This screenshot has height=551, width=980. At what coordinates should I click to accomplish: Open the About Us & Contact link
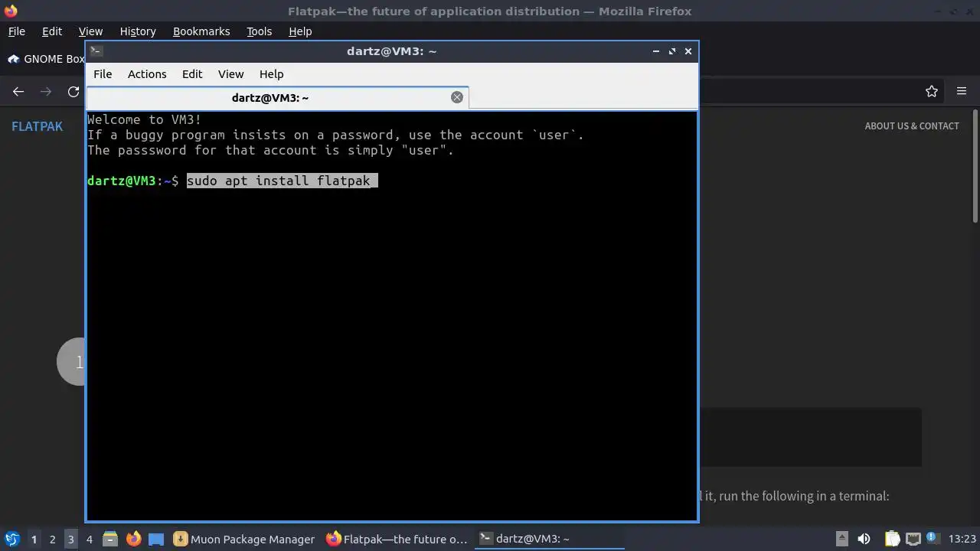(x=912, y=126)
